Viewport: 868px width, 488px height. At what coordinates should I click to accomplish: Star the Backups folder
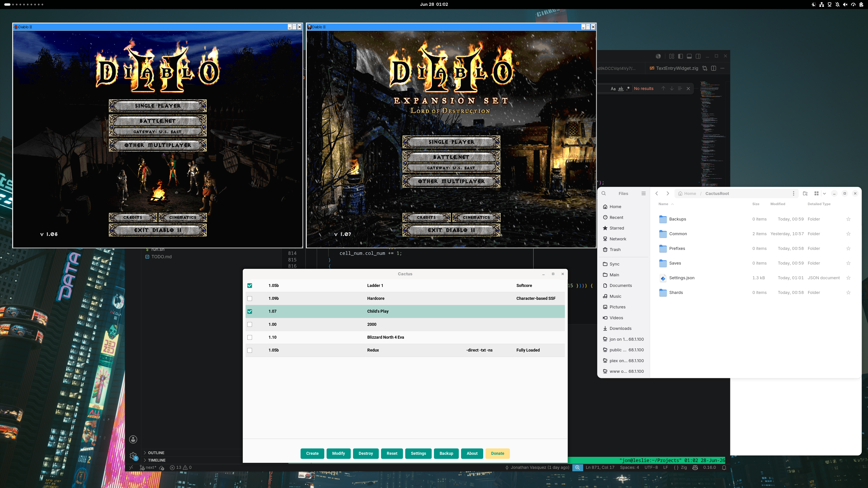pos(849,219)
